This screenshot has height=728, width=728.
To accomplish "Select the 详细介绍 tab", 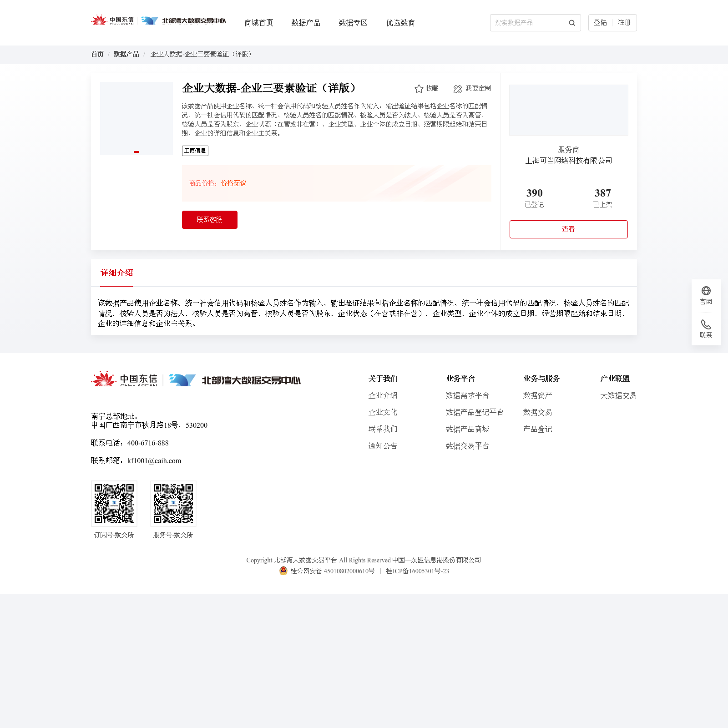I will tap(116, 273).
